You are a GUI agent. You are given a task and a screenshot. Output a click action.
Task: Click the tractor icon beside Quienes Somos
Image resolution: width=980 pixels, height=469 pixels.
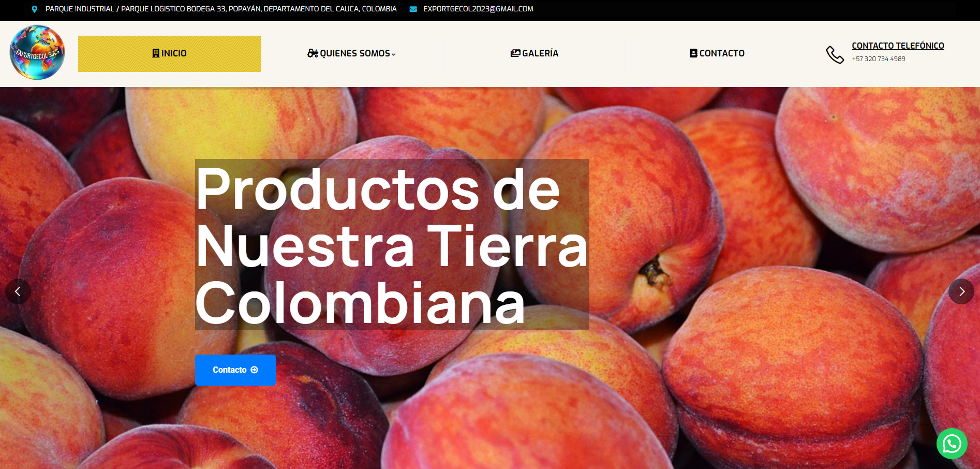tap(313, 53)
